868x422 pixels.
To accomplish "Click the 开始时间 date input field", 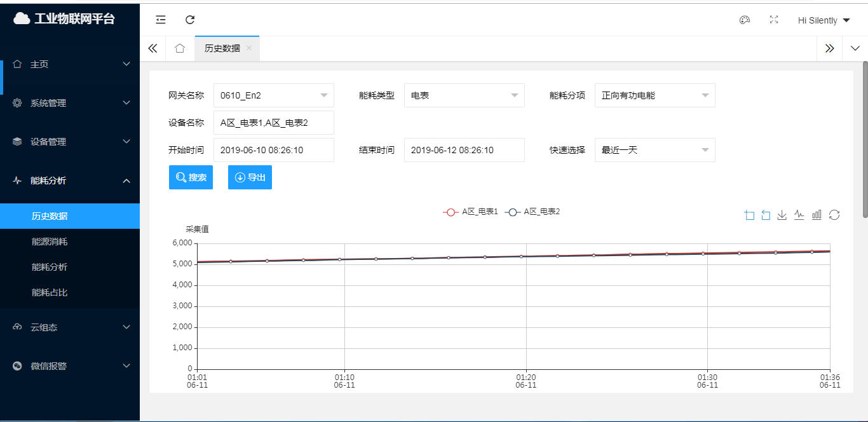I will (x=273, y=150).
